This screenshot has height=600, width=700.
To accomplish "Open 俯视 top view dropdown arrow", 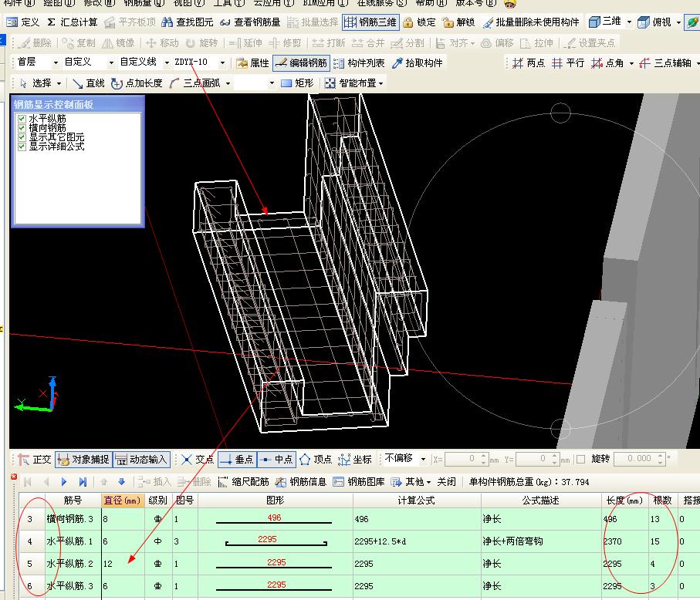I will [678, 22].
